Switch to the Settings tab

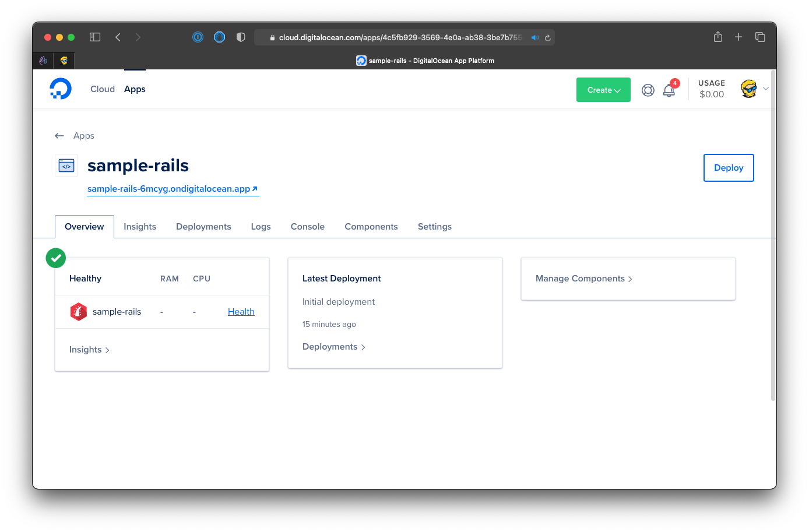pyautogui.click(x=434, y=227)
